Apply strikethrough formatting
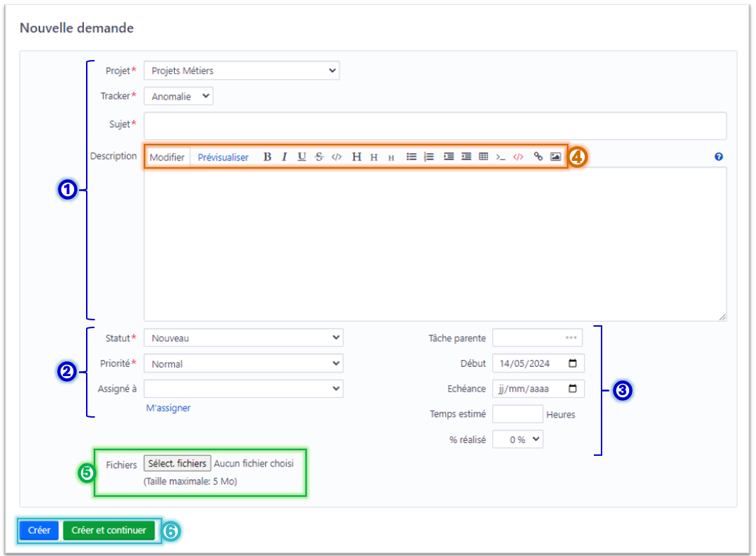Screen dimensions: 756x556 tap(318, 157)
